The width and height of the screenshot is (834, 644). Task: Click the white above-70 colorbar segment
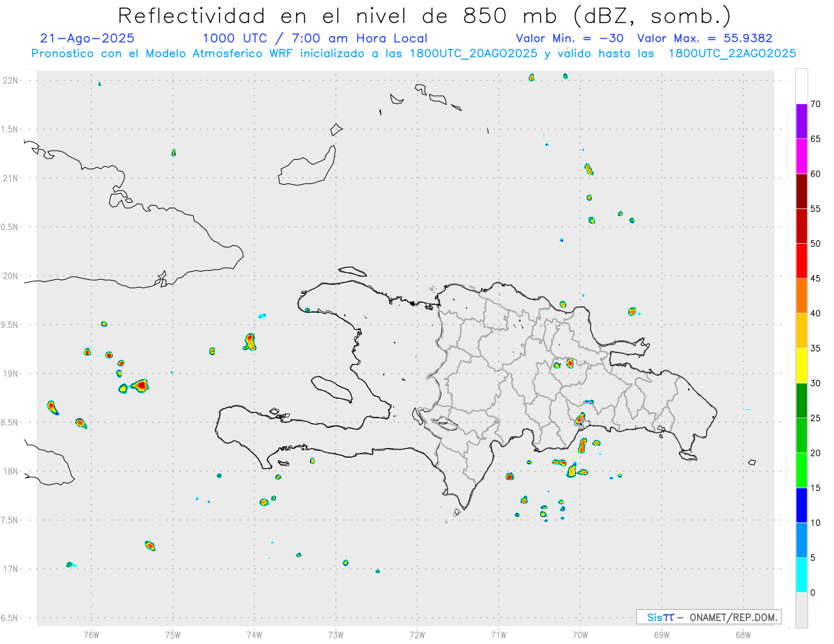coord(801,86)
